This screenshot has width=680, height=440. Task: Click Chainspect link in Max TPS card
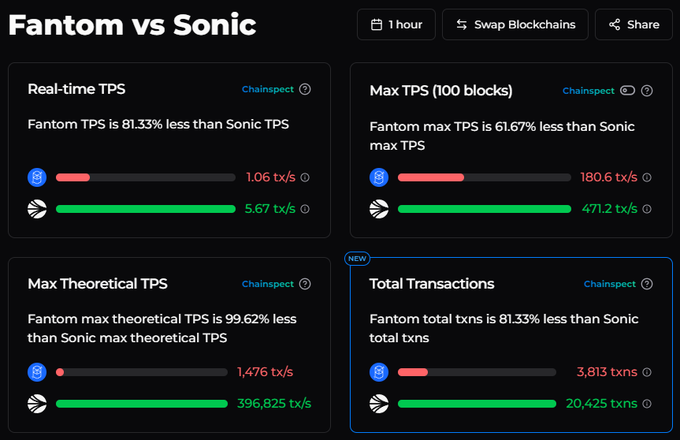point(588,91)
